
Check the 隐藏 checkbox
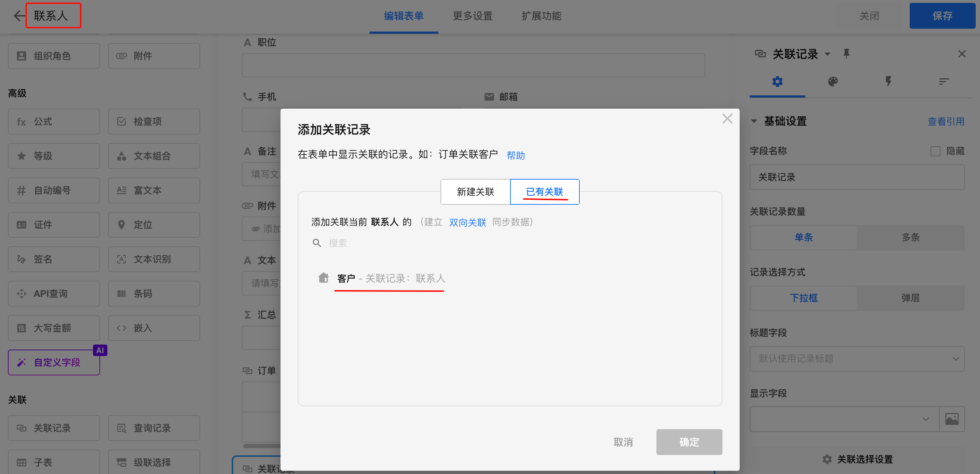click(935, 151)
